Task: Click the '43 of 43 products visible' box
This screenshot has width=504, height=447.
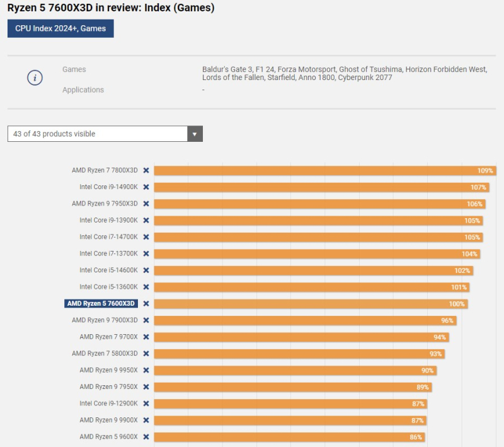Action: click(x=98, y=134)
